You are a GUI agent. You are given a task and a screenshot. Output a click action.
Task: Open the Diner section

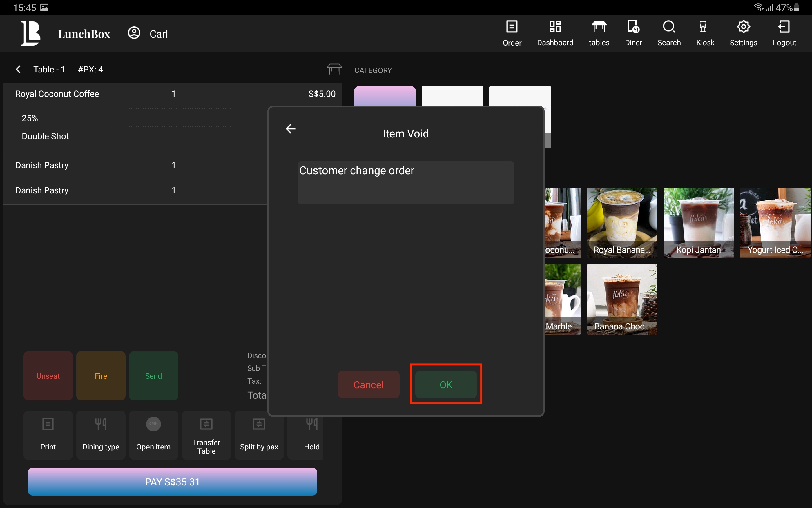coord(633,33)
